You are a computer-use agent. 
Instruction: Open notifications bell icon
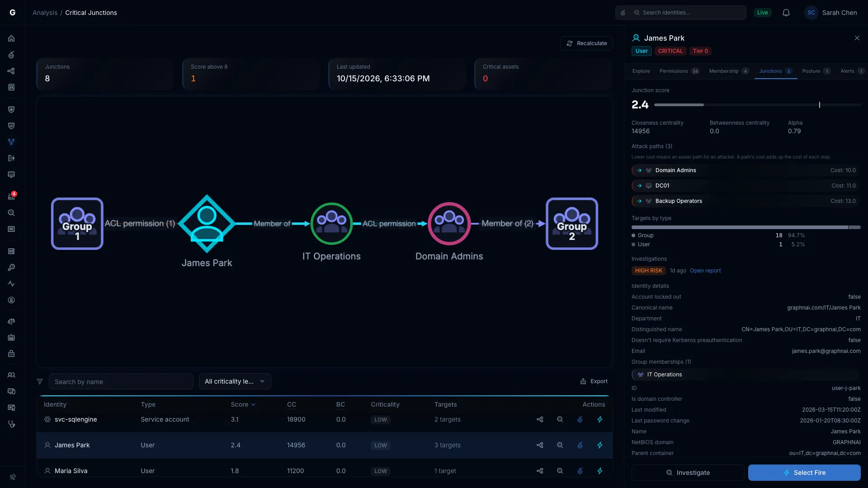pos(786,13)
